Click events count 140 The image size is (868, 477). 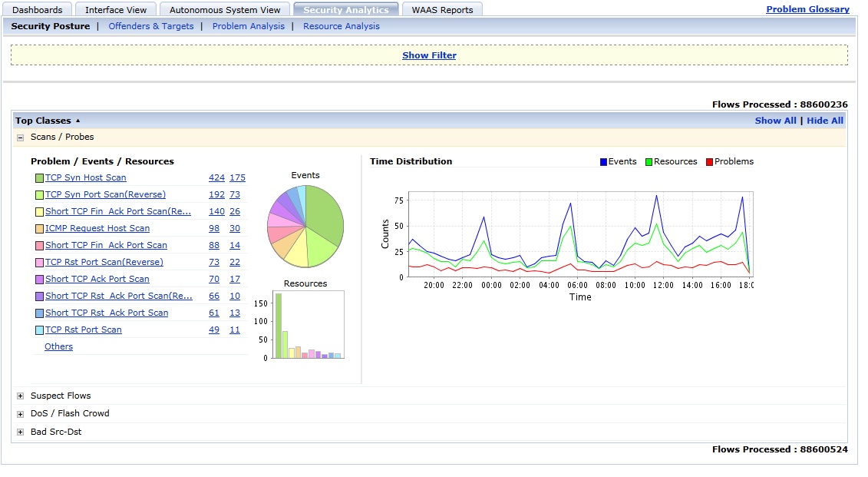(216, 211)
